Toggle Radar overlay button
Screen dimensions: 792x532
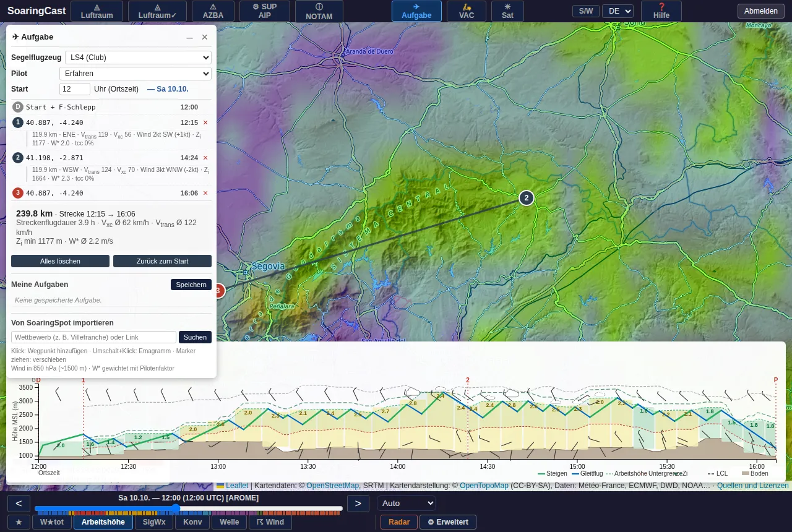(x=399, y=522)
